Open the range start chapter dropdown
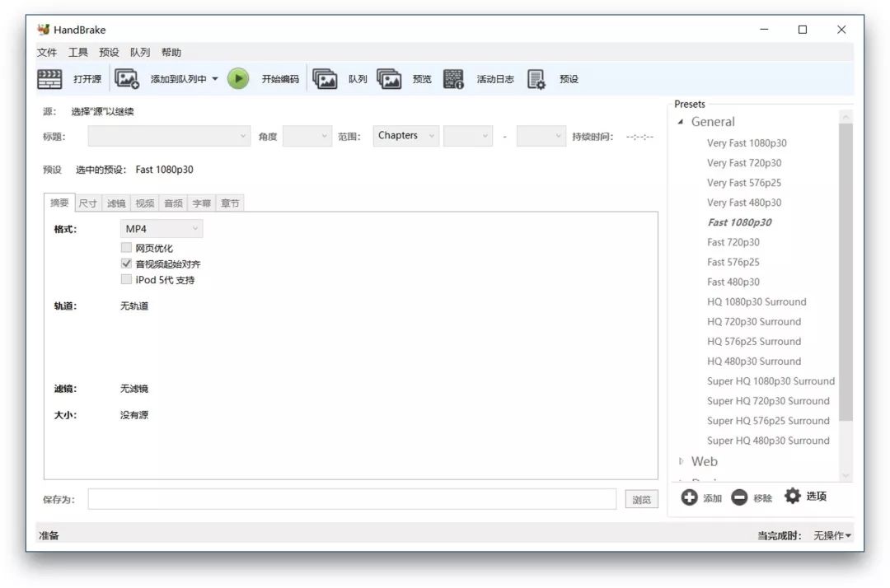890x588 pixels. [468, 136]
